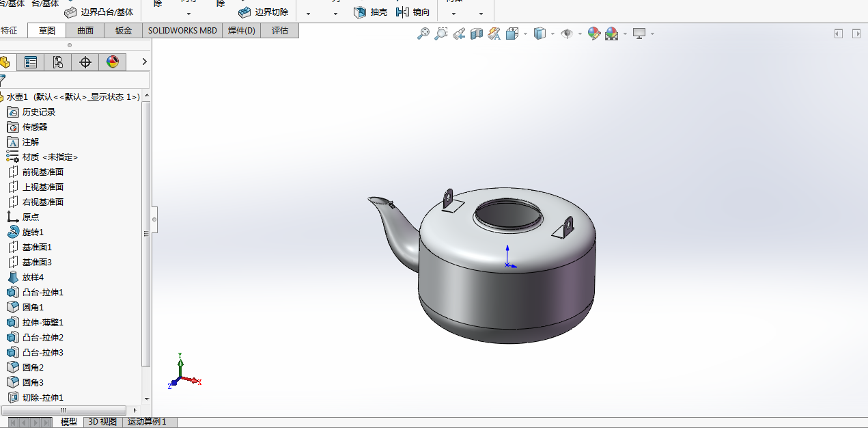Open the 运动算例 1 bottom tab
The height and width of the screenshot is (428, 868).
pyautogui.click(x=147, y=422)
